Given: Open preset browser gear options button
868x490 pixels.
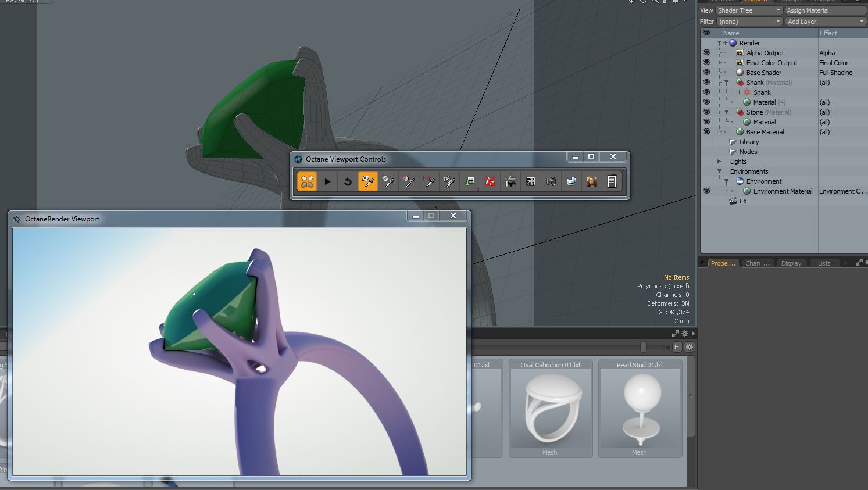Looking at the screenshot, I should point(690,347).
